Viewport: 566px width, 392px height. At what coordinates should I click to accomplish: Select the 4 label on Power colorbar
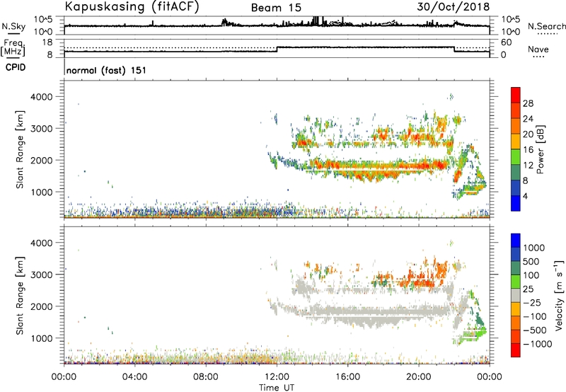coord(525,196)
